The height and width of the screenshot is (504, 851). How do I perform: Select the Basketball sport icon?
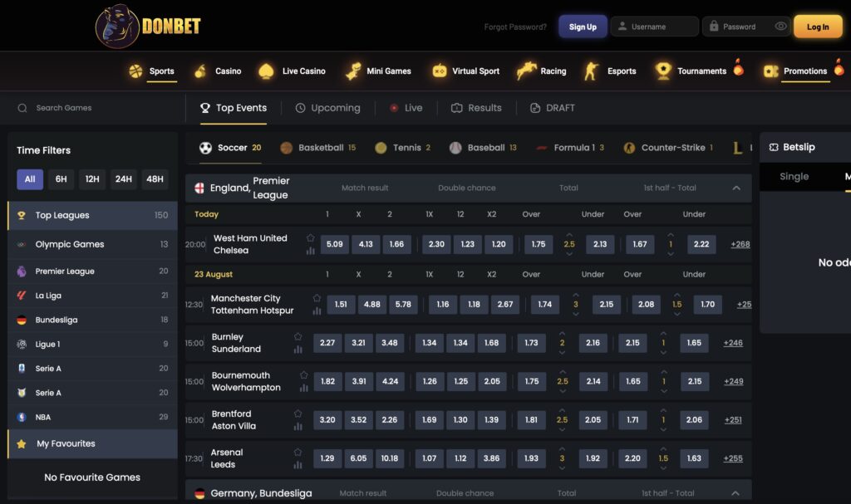tap(286, 148)
